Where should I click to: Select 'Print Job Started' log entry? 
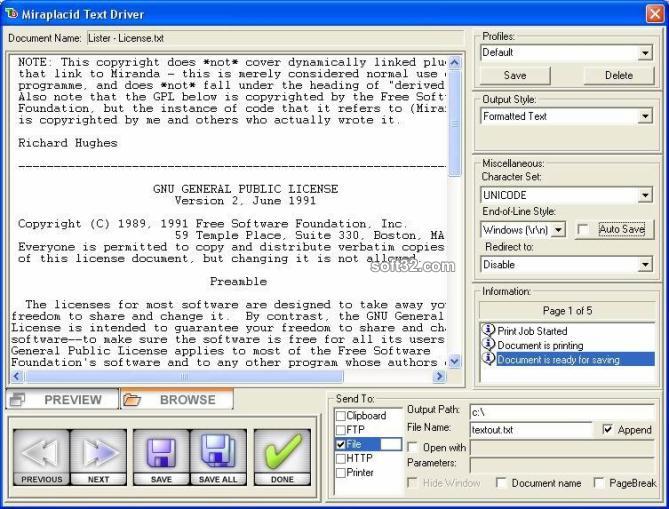pyautogui.click(x=532, y=331)
